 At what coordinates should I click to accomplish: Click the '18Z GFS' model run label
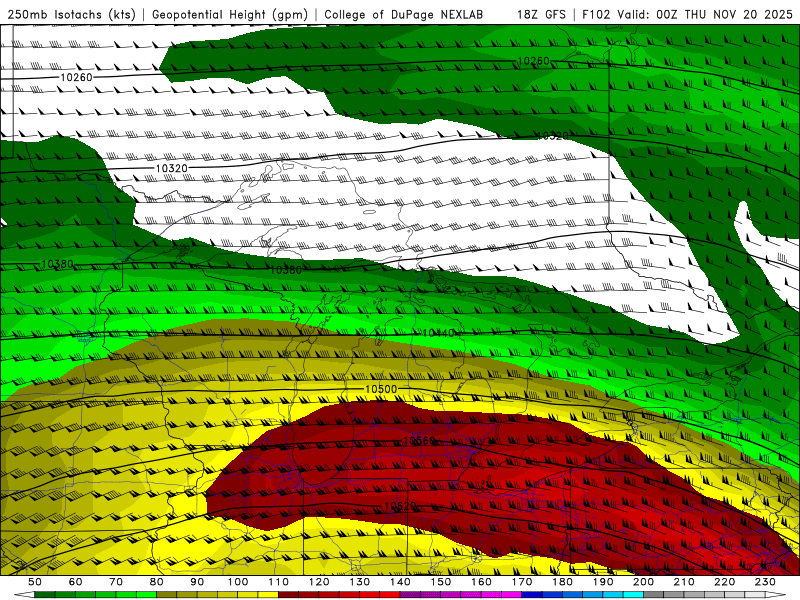coord(541,14)
